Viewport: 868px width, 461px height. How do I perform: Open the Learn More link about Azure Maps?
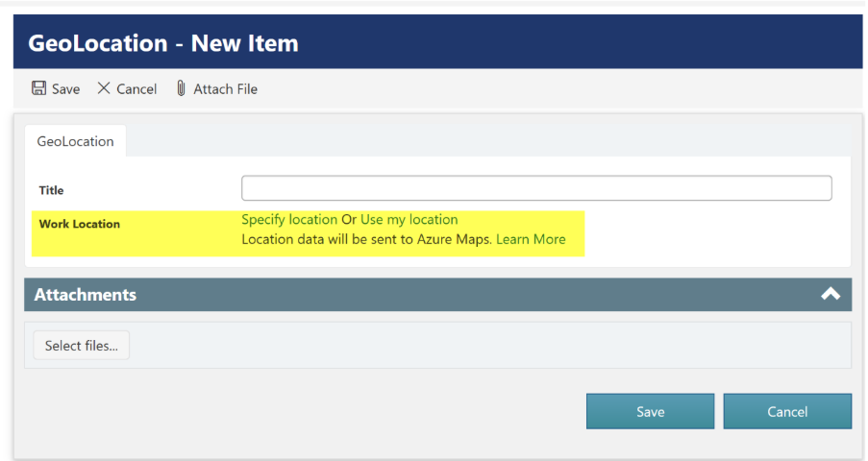coord(531,239)
